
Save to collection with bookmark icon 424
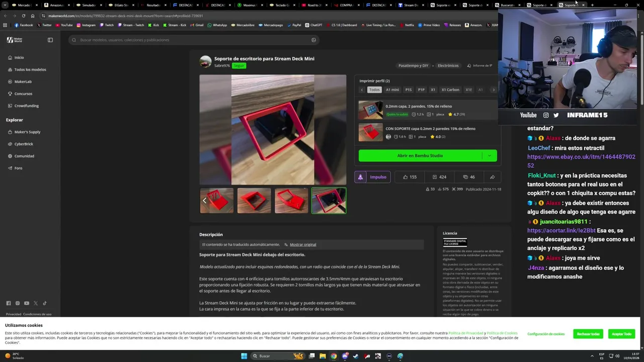point(439,177)
